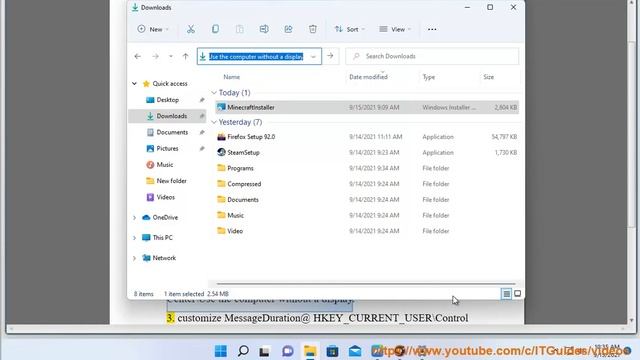Click the Cut scissors icon
Image resolution: width=640 pixels, height=360 pixels.
coord(191,29)
